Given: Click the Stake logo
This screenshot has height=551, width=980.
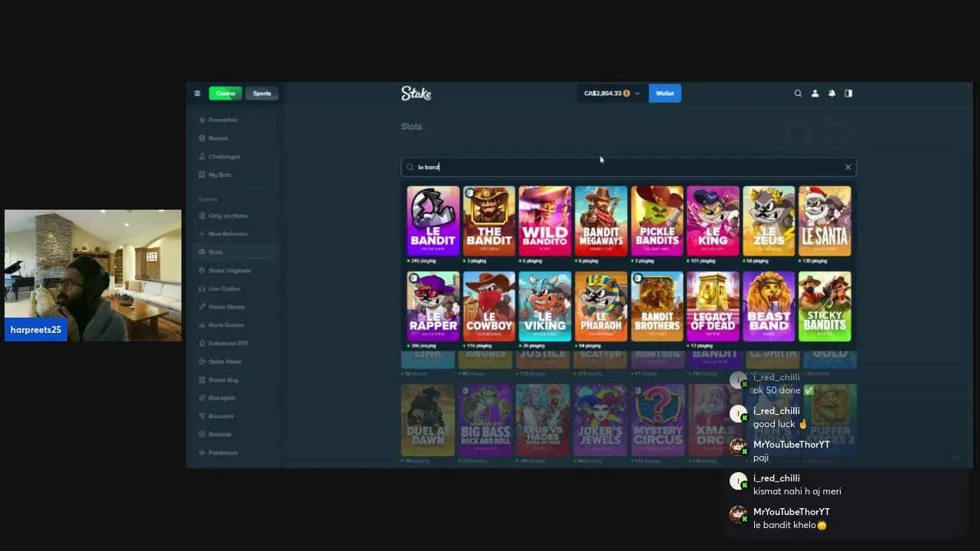Looking at the screenshot, I should point(416,93).
